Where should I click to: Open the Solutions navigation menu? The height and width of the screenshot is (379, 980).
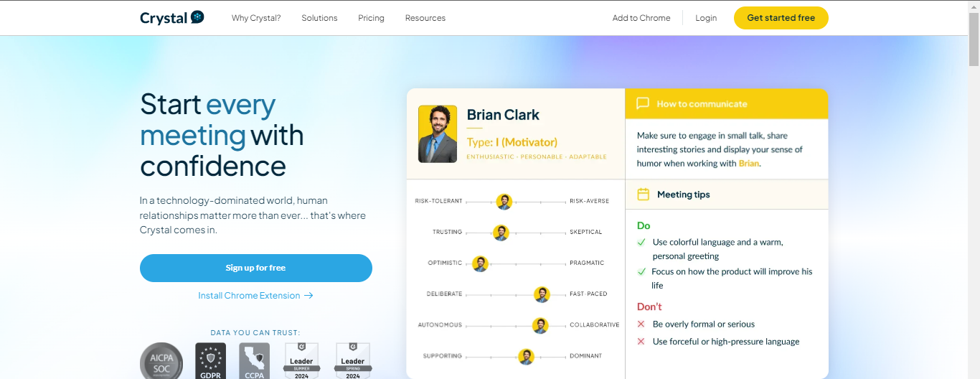pyautogui.click(x=319, y=18)
